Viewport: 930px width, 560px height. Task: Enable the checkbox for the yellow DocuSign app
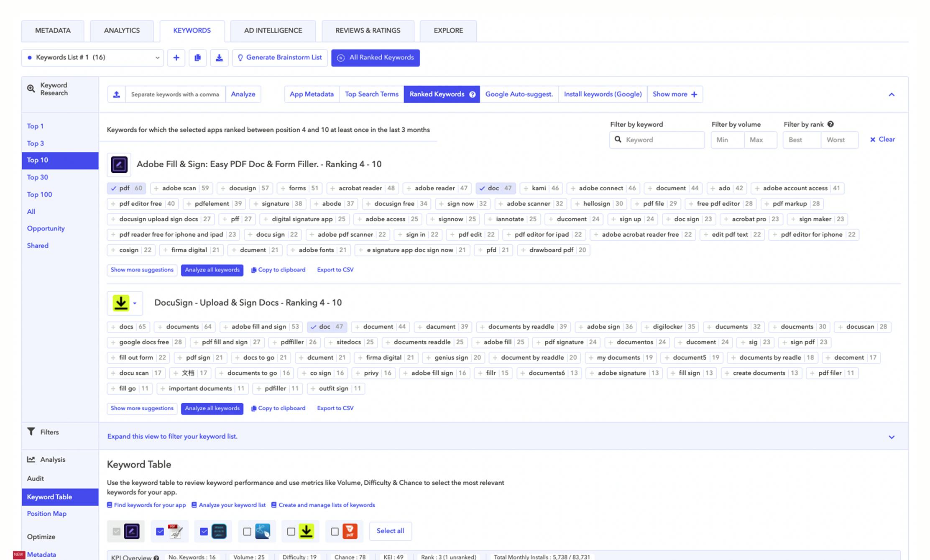click(291, 531)
